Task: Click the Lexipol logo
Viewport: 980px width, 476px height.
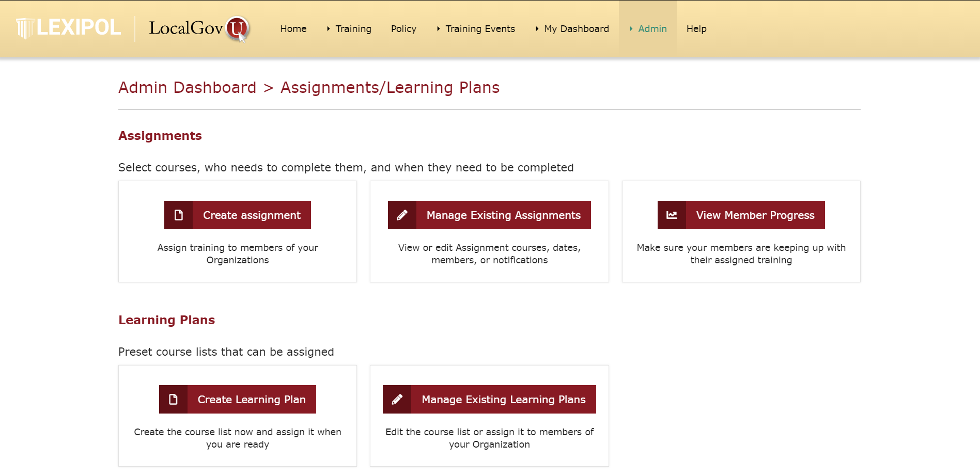Action: (68, 28)
